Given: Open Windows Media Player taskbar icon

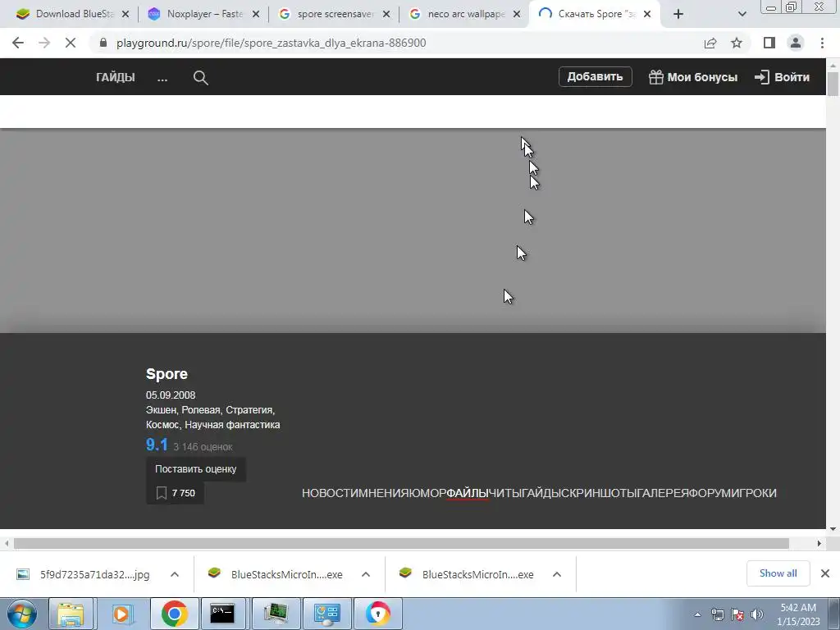Looking at the screenshot, I should pos(121,614).
